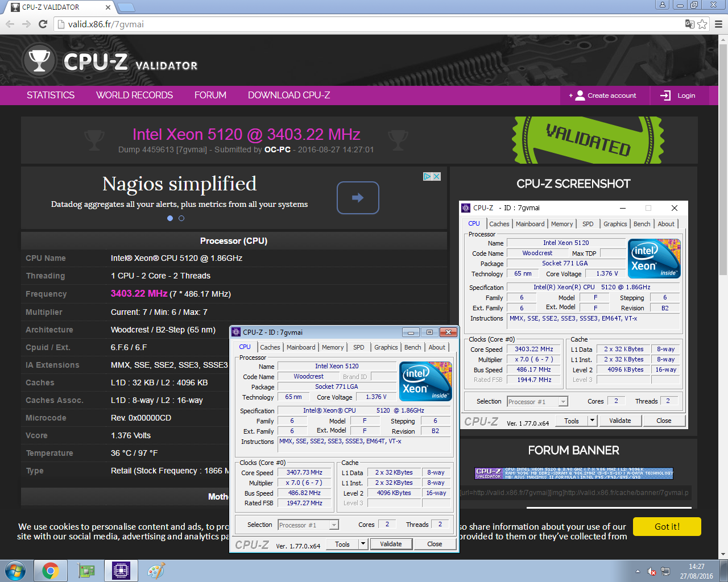Switch to About tab in CPU-Z window
Viewport: 728px width, 582px height.
(x=437, y=347)
